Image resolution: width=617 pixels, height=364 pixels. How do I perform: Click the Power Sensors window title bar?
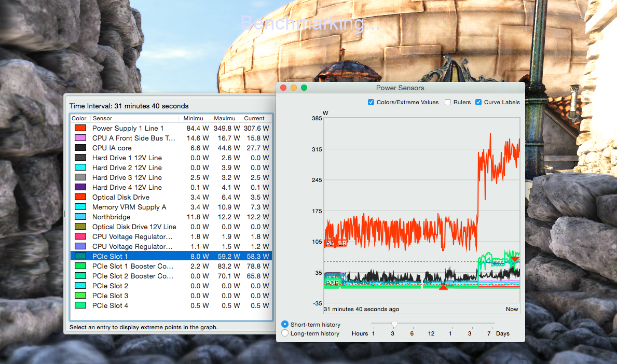click(400, 88)
